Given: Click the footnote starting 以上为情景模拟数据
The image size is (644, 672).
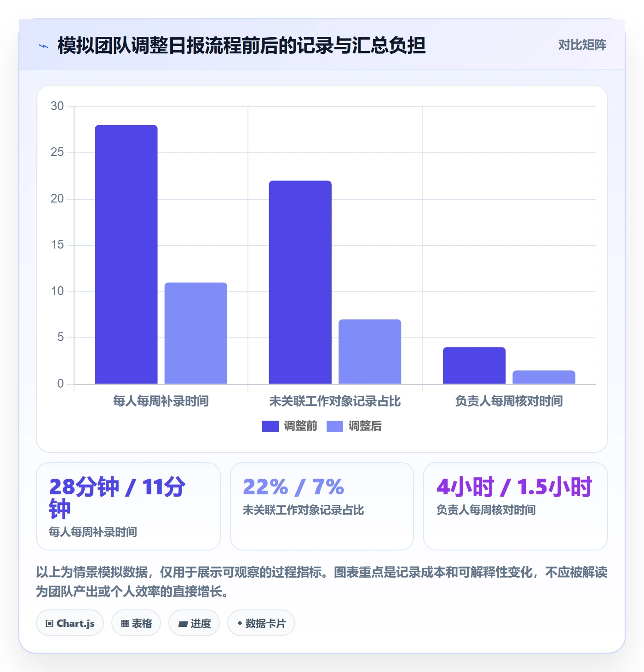Looking at the screenshot, I should point(322,582).
